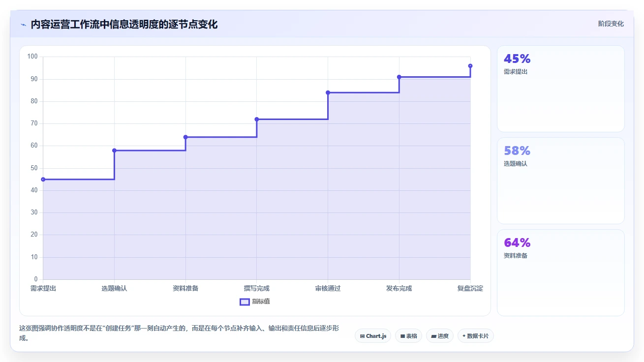The image size is (644, 362).
Task: Click the description text beginning 这张图强调协作透明度
Action: pos(179,333)
